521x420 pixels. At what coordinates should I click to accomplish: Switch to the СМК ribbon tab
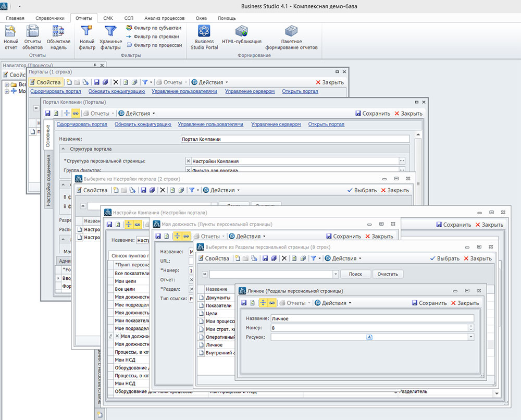click(x=108, y=18)
